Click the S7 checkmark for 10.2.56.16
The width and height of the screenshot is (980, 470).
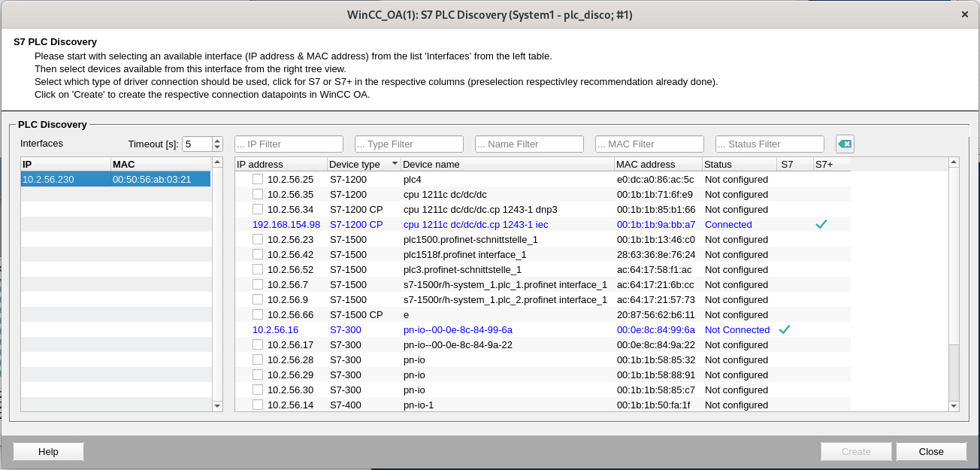[x=785, y=329]
